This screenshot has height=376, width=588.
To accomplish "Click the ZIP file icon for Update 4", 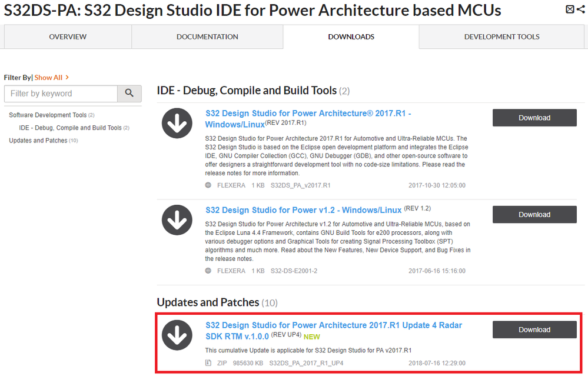I will tap(208, 363).
